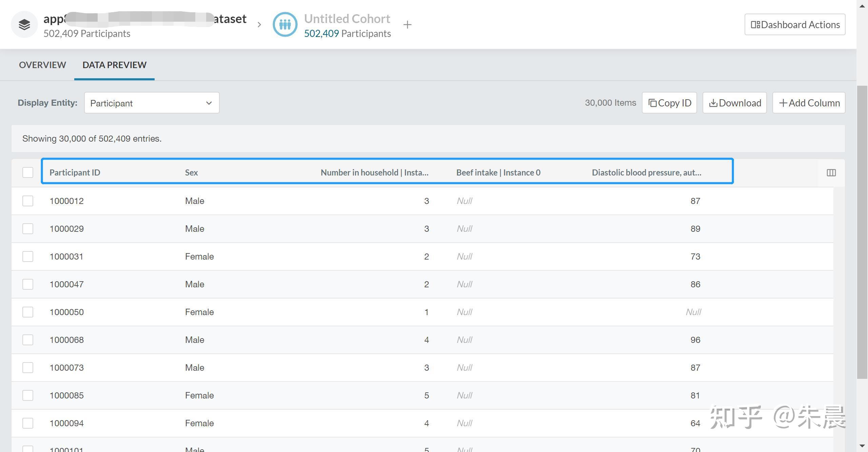Select the DATA PREVIEW tab
The image size is (868, 452).
114,65
